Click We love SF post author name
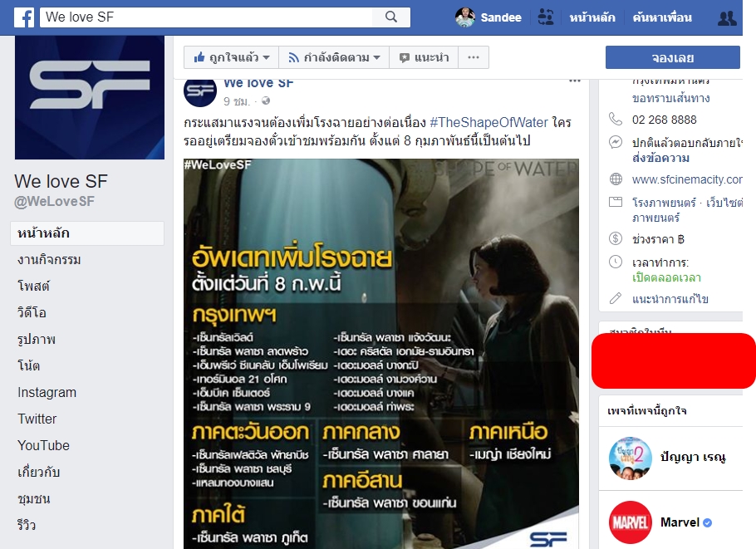756x549 pixels. [x=258, y=83]
